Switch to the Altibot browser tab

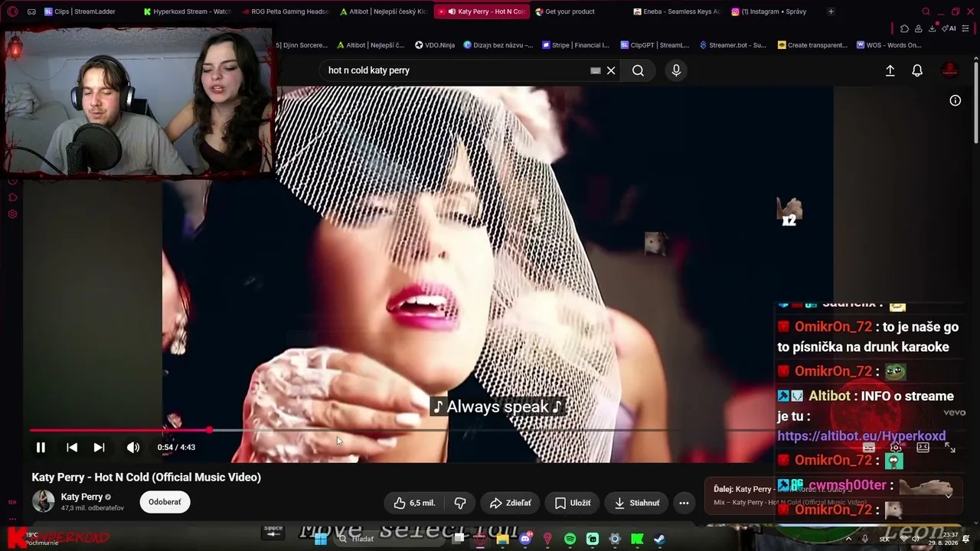383,11
